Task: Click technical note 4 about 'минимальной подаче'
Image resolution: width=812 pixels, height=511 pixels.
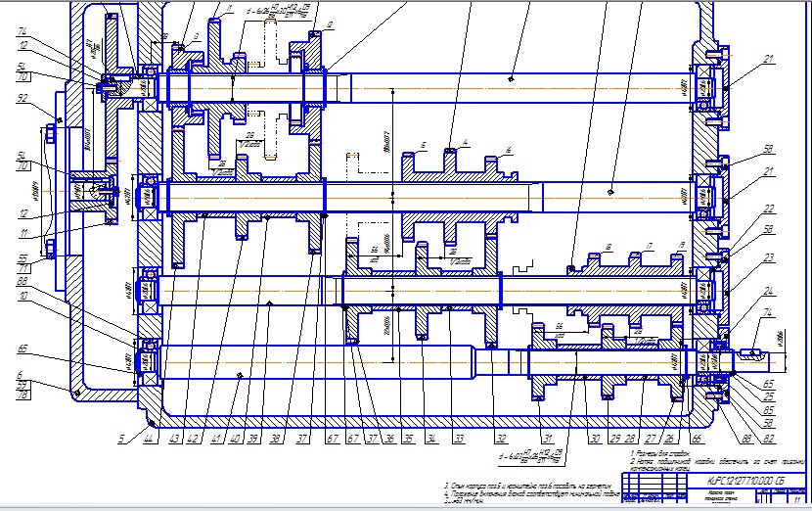Action: pyautogui.click(x=532, y=494)
